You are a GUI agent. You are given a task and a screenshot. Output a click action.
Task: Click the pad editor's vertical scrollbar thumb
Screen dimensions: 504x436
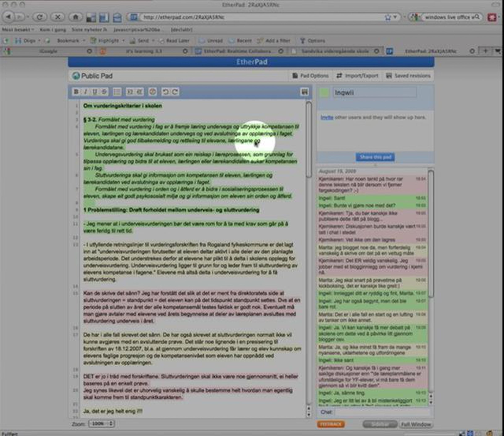[309, 140]
